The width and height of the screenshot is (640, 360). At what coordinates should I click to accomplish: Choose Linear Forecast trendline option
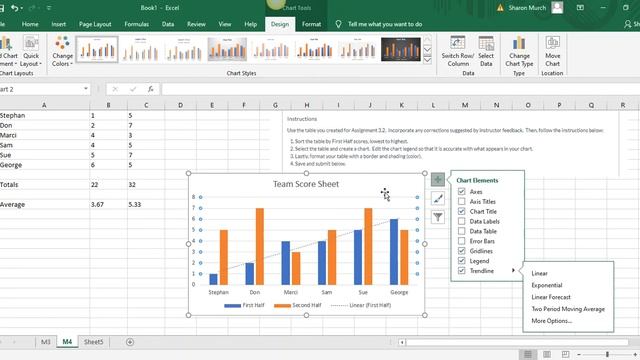click(x=551, y=297)
